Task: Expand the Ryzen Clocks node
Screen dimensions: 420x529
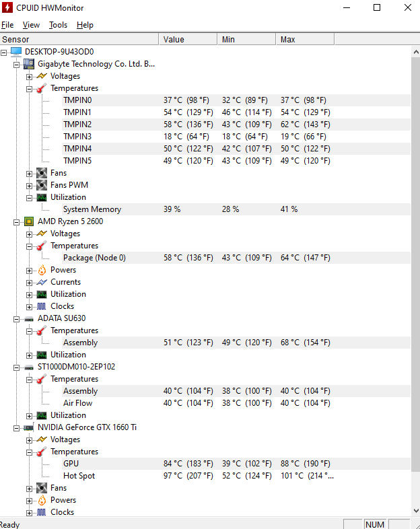Action: tap(30, 306)
